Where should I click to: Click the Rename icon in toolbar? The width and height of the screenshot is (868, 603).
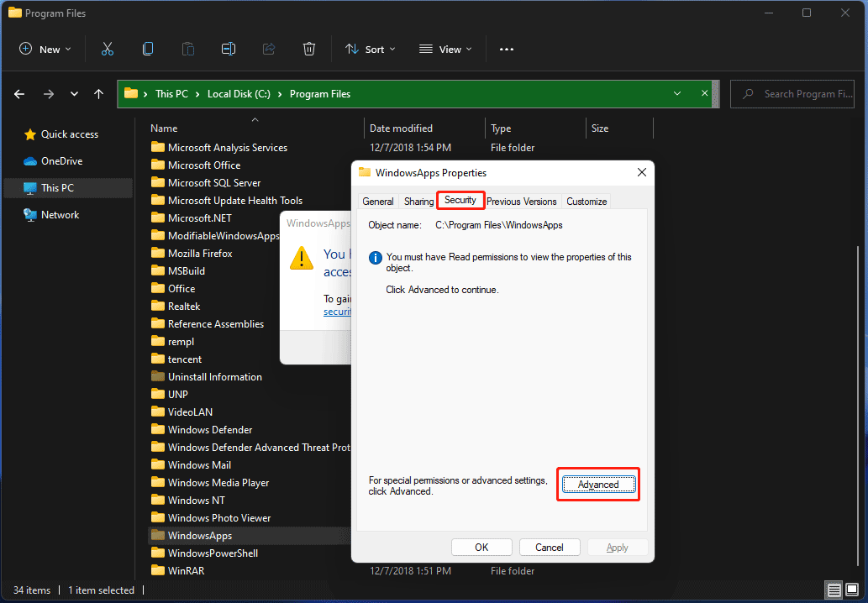228,50
